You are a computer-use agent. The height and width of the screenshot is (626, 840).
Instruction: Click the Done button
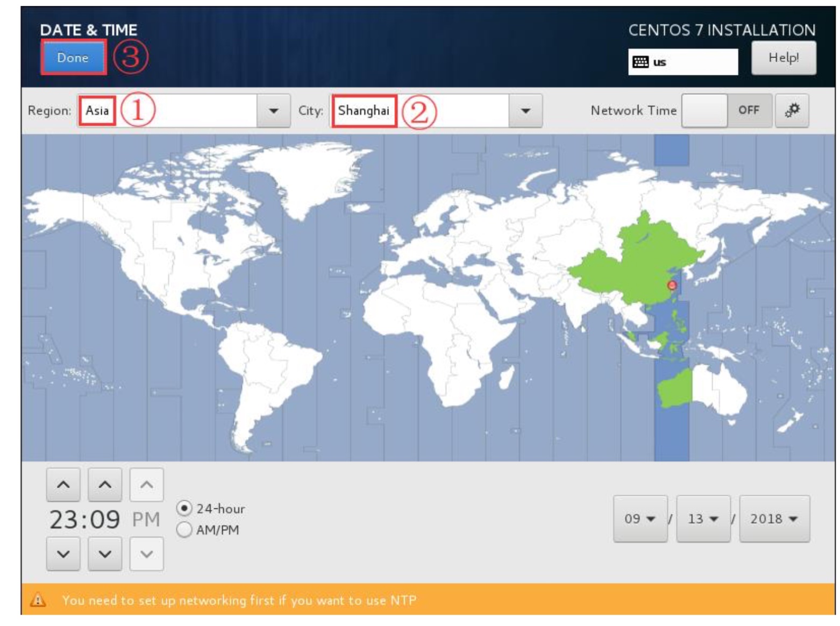pos(73,58)
